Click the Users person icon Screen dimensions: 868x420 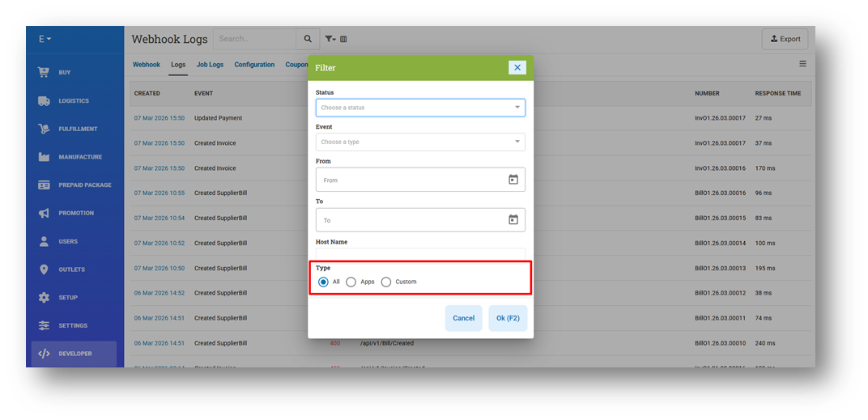pos(44,241)
